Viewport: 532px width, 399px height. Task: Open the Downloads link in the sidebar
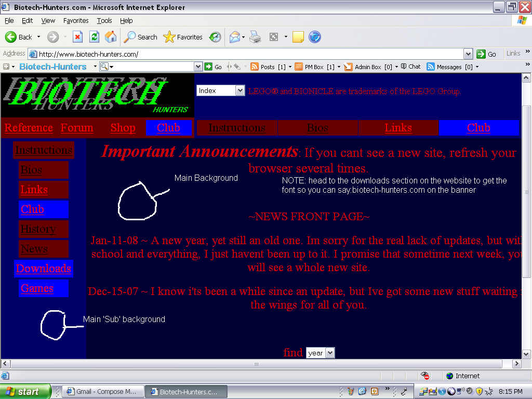[x=43, y=269]
